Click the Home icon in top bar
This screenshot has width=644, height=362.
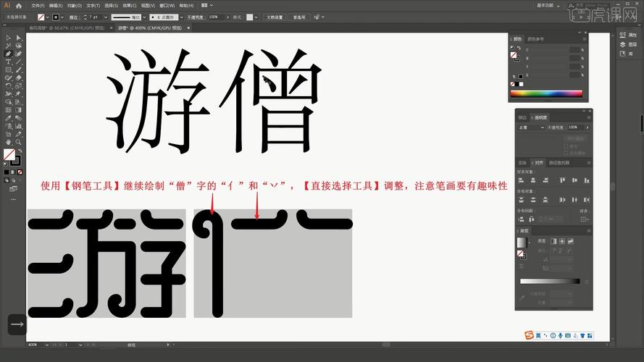click(19, 6)
